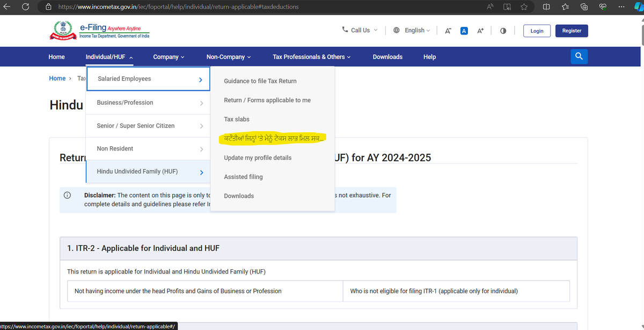Click the highlighted Punjabi deductions link
The image size is (644, 330).
pos(274,138)
